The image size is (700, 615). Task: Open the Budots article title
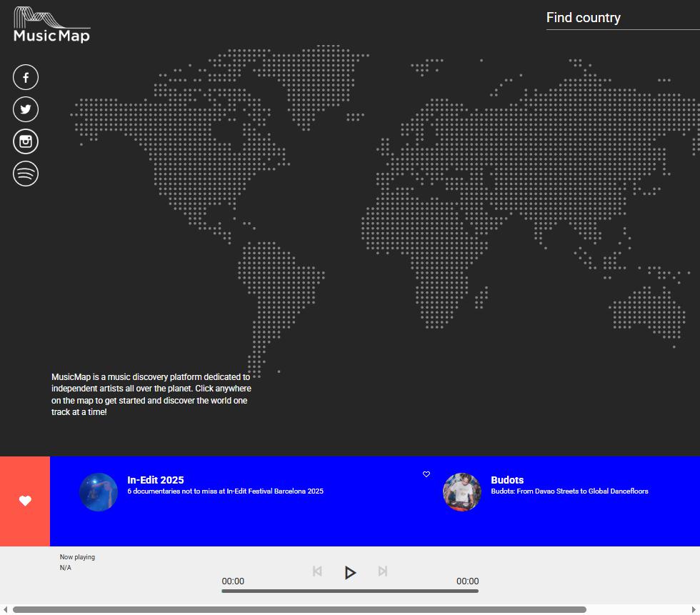507,480
